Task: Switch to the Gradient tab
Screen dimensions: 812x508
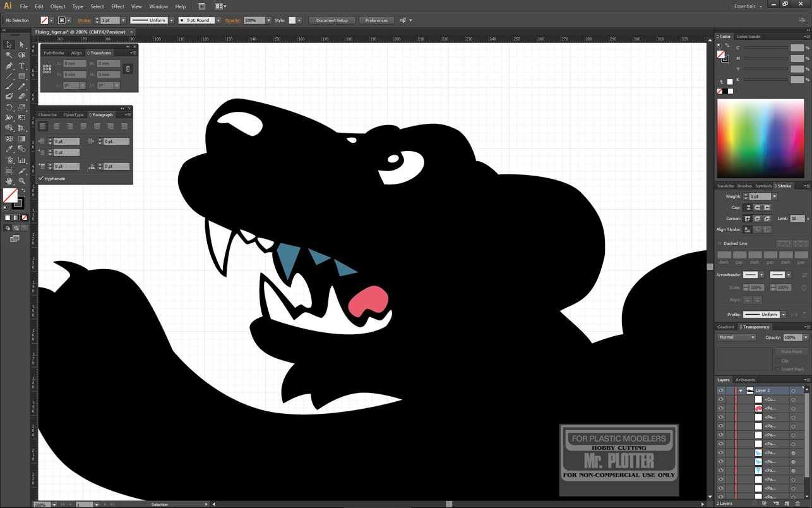Action: point(725,327)
